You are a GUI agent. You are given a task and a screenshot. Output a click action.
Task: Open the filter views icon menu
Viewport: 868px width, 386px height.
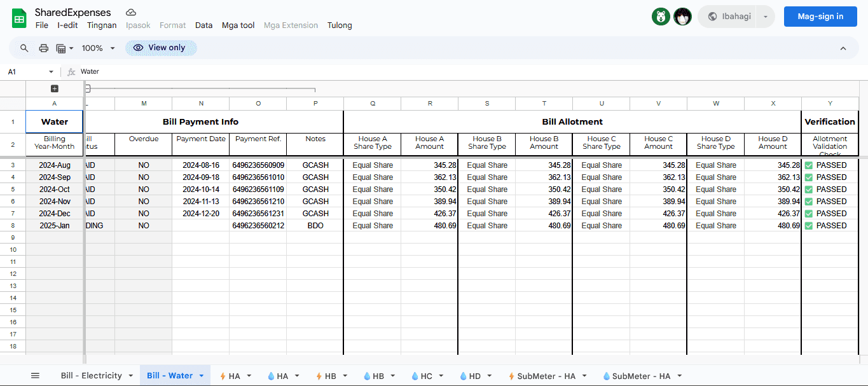65,48
